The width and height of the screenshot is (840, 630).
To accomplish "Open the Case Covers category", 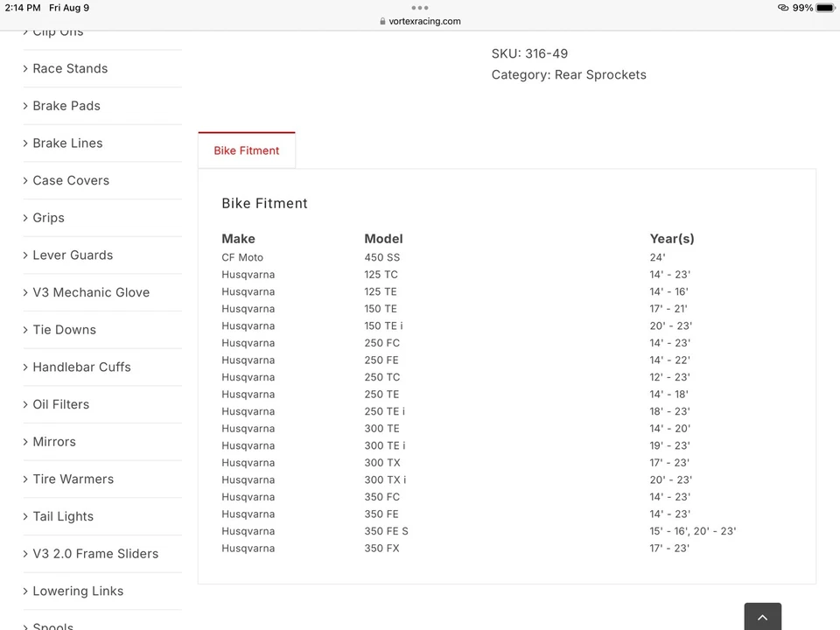I will click(71, 180).
